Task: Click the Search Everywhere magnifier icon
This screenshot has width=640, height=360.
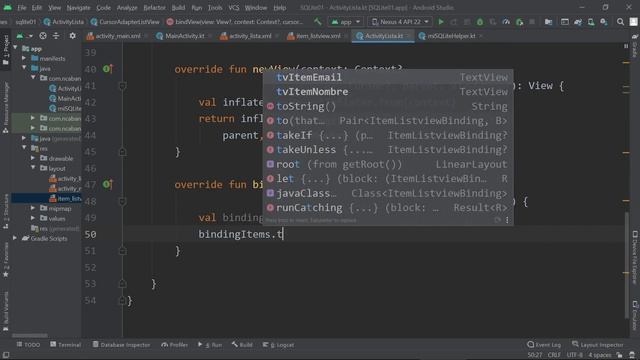Action: click(x=620, y=22)
